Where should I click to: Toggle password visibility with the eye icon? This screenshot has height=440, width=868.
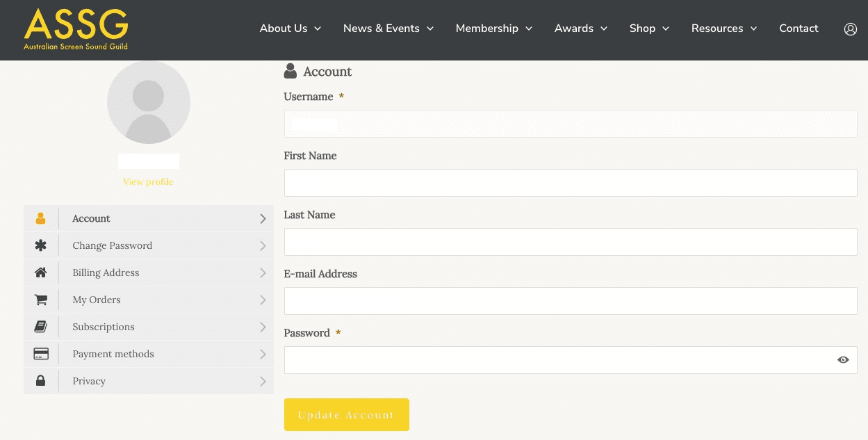coord(843,360)
